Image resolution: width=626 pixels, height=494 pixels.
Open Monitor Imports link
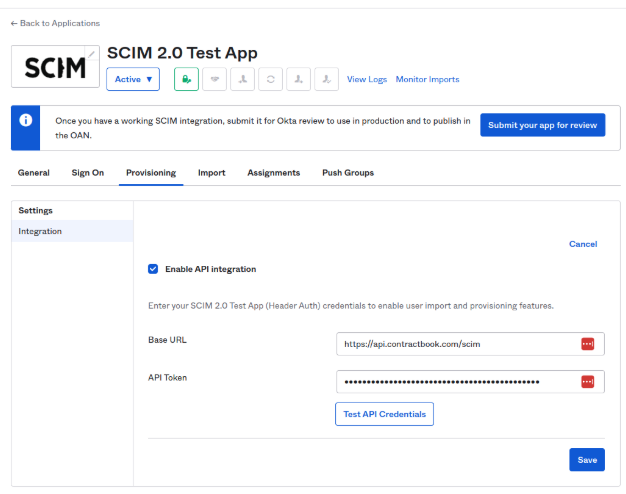tap(427, 79)
